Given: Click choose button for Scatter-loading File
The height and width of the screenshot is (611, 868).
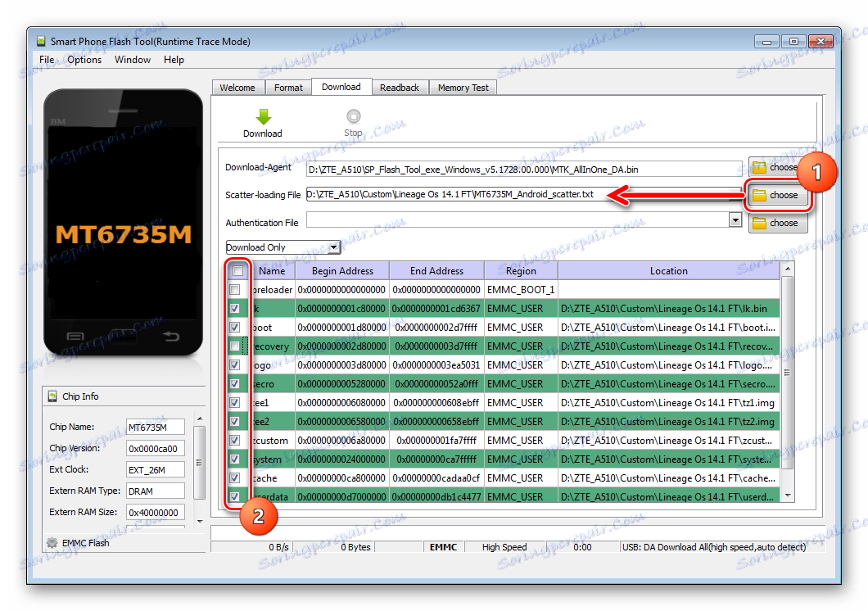Looking at the screenshot, I should [x=777, y=196].
